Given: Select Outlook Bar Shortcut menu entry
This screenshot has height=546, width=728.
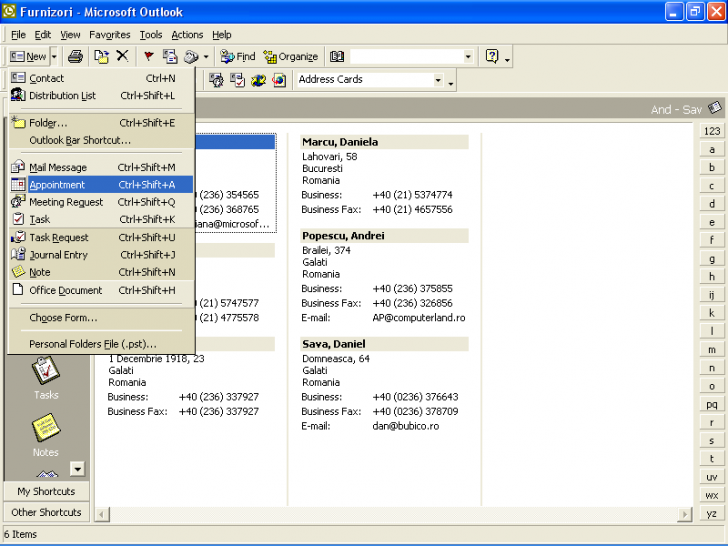Looking at the screenshot, I should tap(101, 140).
